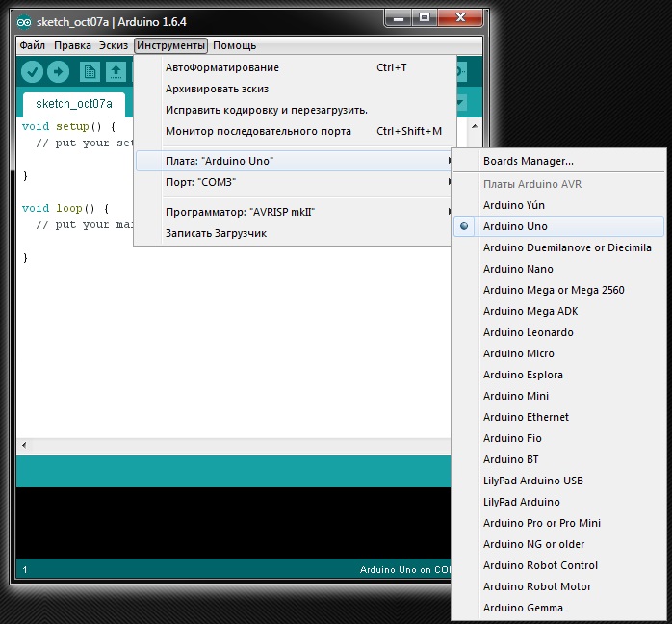Select Arduino BT board
The width and height of the screenshot is (672, 624).
point(558,459)
